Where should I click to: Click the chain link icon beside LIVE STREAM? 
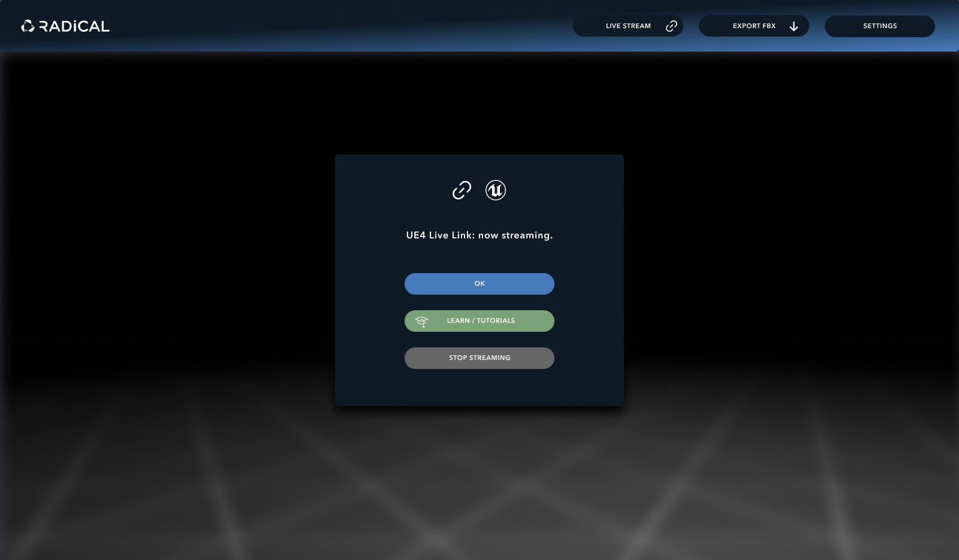tap(671, 26)
